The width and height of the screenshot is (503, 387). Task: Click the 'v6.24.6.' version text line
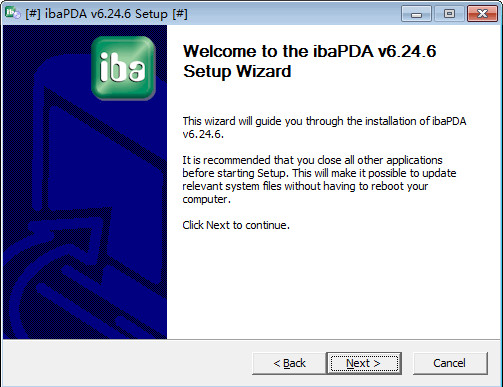tap(203, 134)
